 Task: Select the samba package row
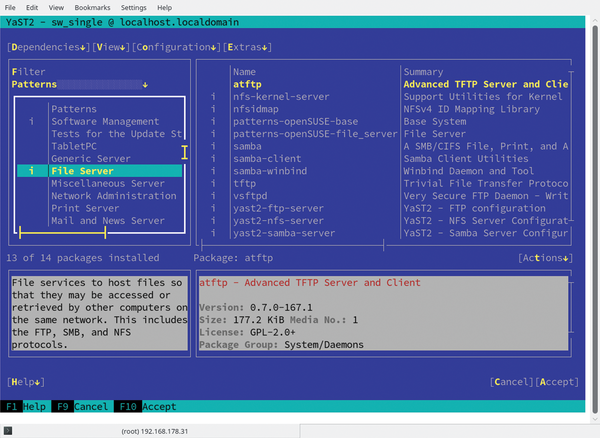385,146
